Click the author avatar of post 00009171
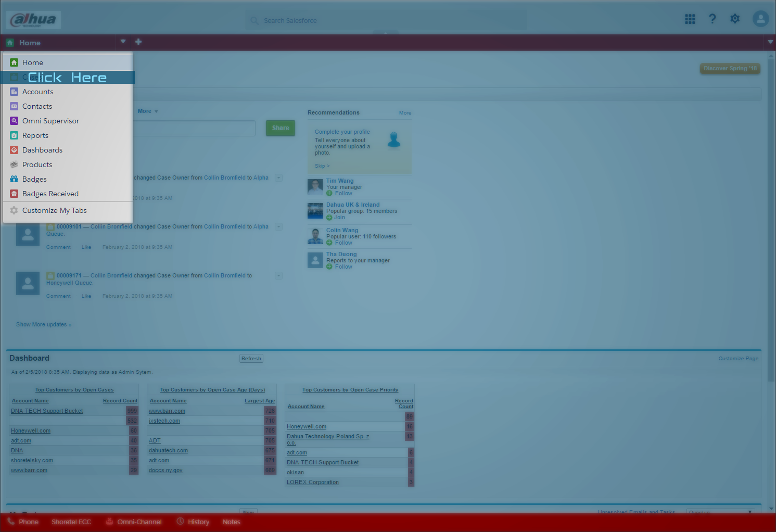The image size is (776, 532). point(28,284)
